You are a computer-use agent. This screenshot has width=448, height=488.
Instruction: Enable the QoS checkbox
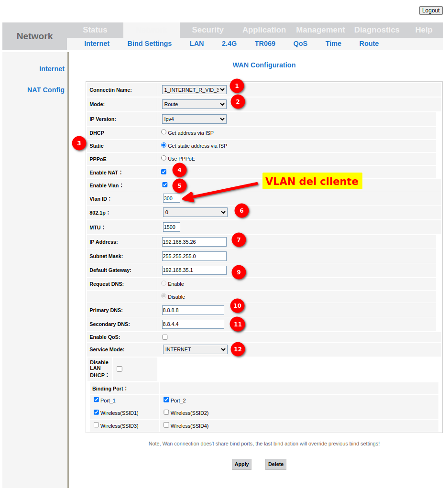(x=165, y=337)
